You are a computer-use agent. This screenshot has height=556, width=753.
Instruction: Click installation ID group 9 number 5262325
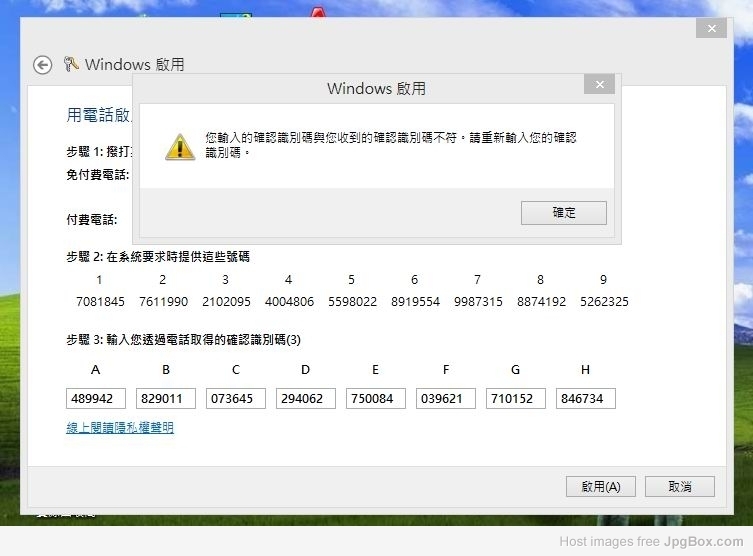point(603,301)
